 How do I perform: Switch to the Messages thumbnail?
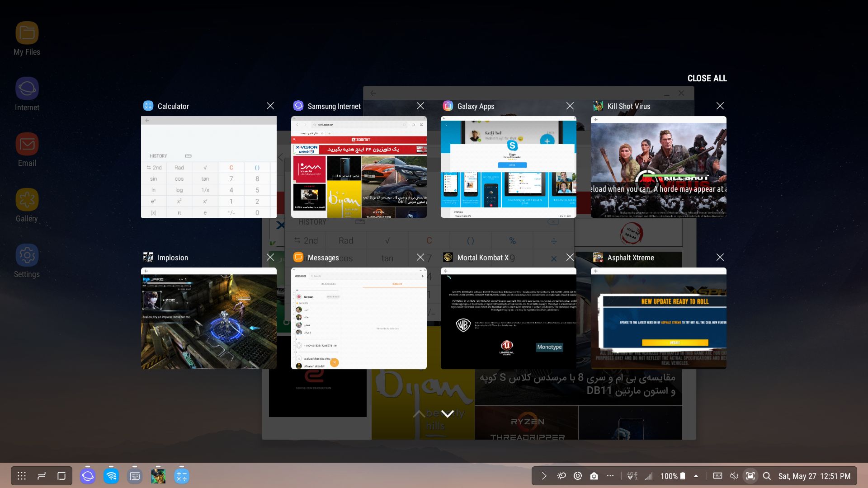click(359, 319)
